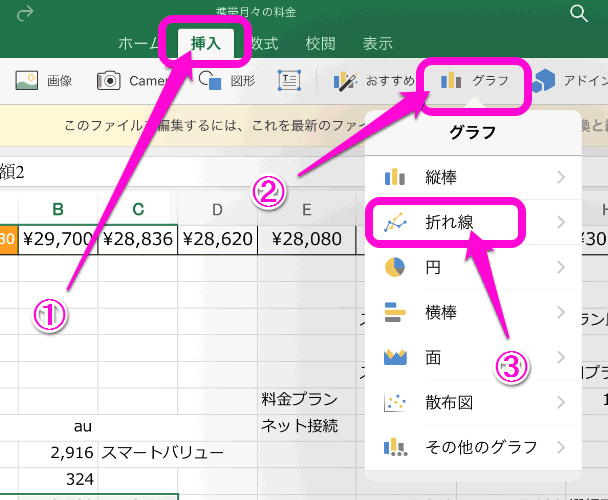Expand the 縦棒 column chart submenu
The height and width of the screenshot is (500, 608).
[x=472, y=177]
